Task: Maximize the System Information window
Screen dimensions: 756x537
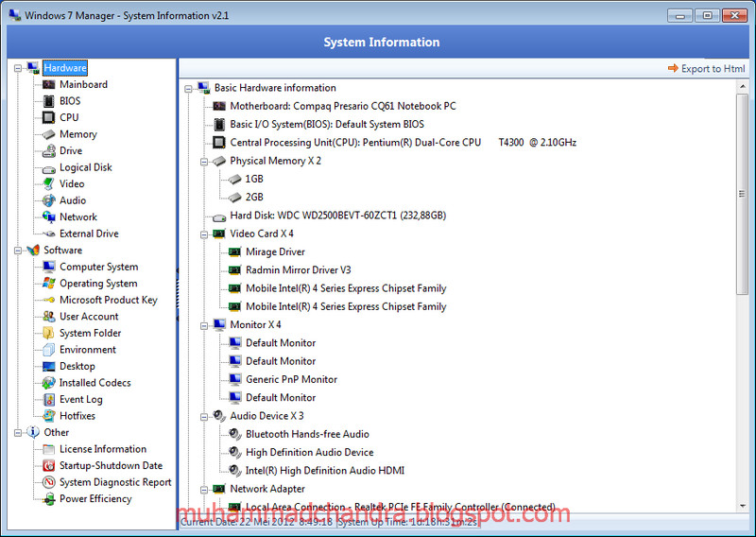Action: click(x=707, y=15)
